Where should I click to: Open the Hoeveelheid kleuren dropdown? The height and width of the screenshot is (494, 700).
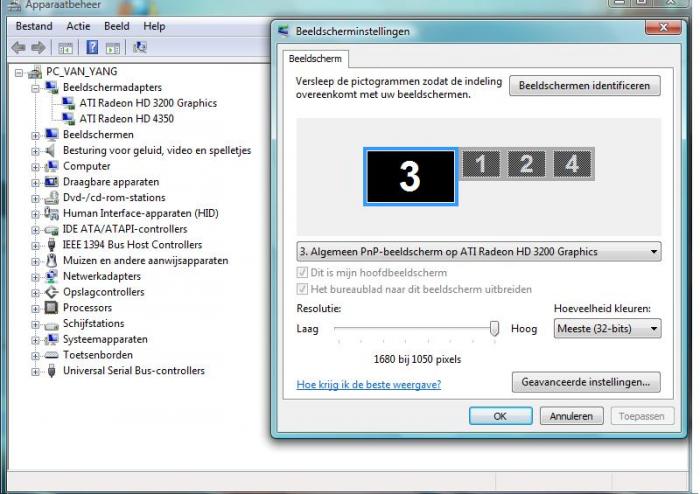[607, 328]
